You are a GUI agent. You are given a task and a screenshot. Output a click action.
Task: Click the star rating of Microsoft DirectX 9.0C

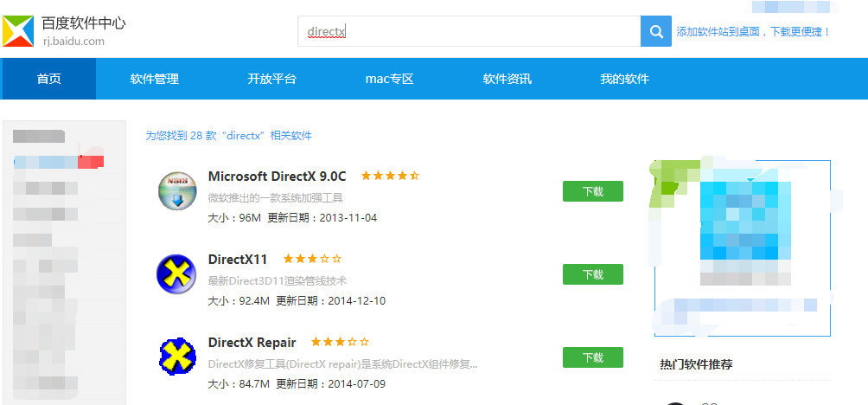pos(390,177)
